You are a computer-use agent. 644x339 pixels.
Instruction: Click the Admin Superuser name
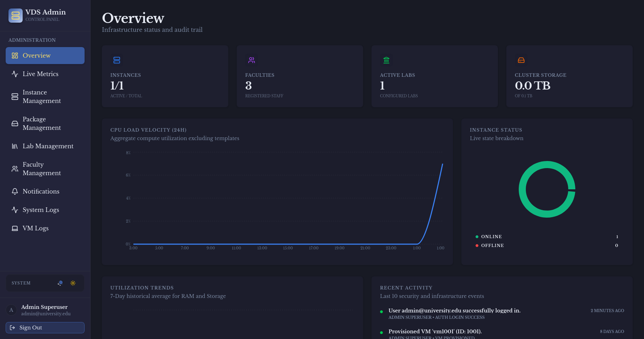pos(44,307)
